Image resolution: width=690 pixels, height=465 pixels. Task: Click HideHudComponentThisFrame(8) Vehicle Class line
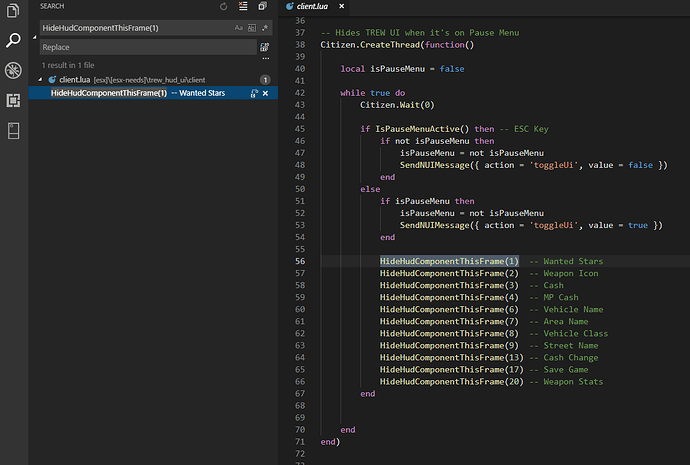click(494, 333)
